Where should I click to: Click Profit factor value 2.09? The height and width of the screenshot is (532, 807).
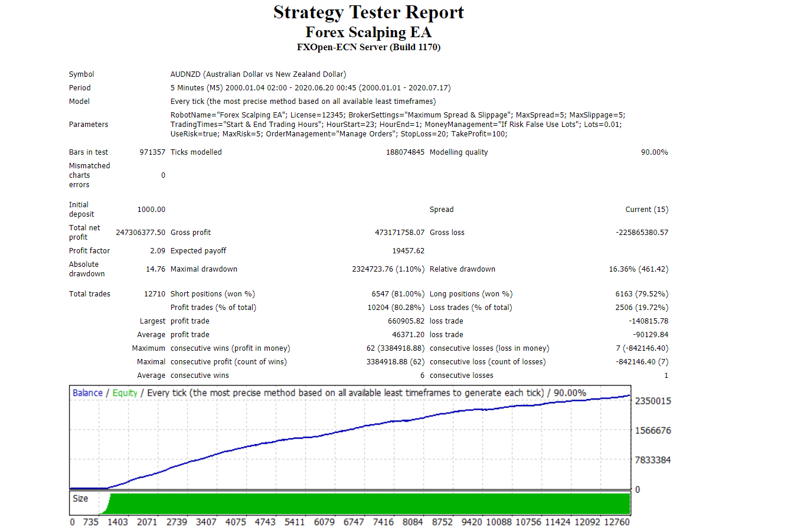(x=158, y=251)
